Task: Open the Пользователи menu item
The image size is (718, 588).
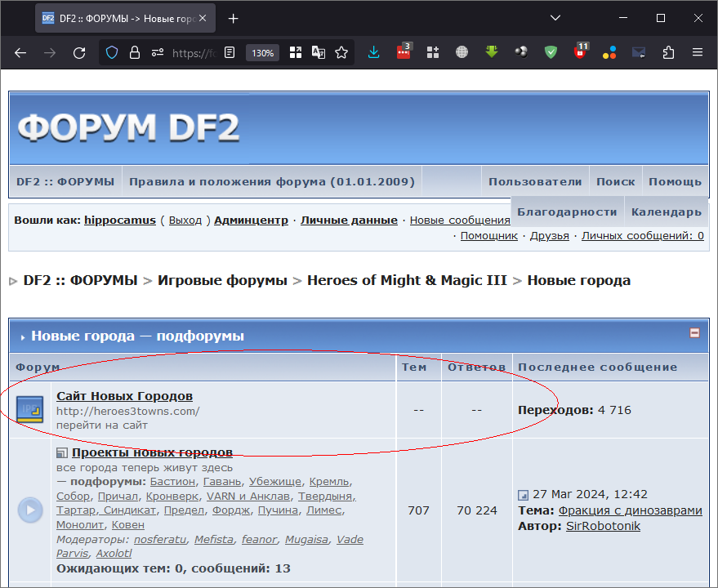Action: click(x=535, y=181)
